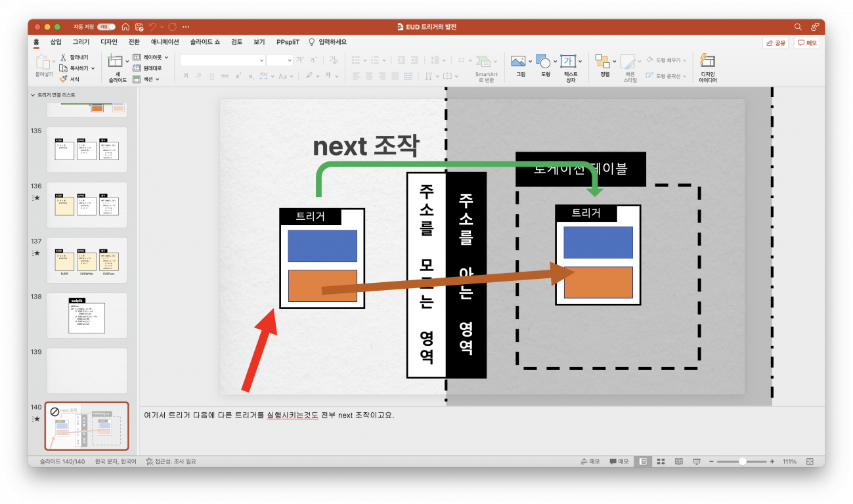Start slideshow from status bar icon
Viewport: 853px width, 504px height.
(697, 461)
